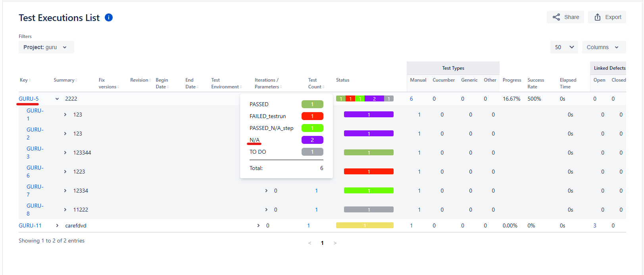Sort by the Summary column

tap(65, 80)
